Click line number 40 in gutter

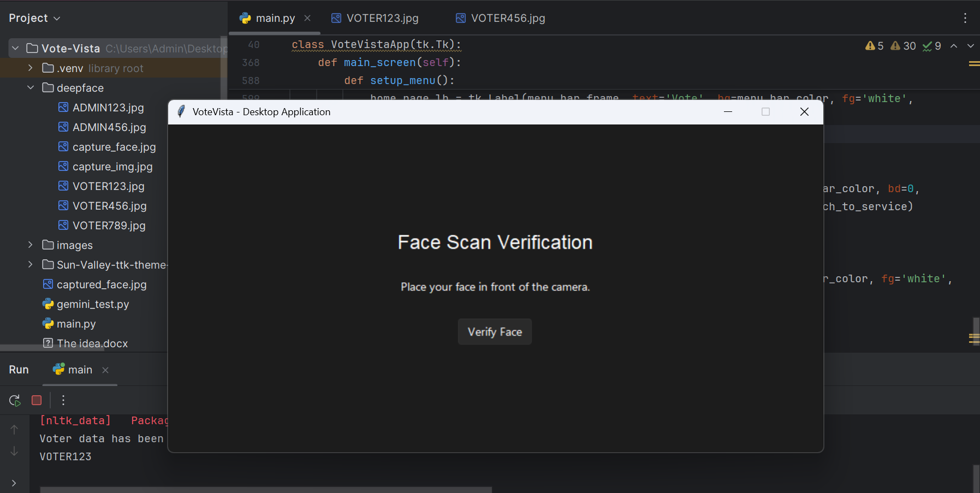tap(254, 45)
